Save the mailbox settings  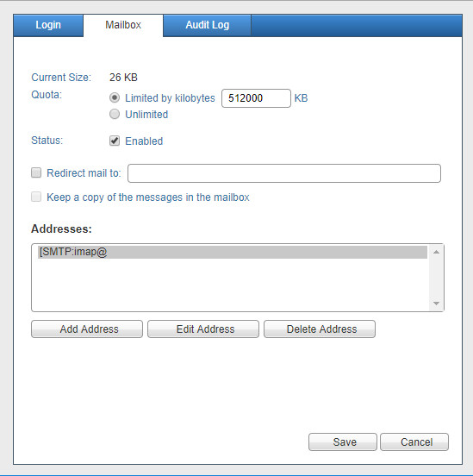point(343,442)
